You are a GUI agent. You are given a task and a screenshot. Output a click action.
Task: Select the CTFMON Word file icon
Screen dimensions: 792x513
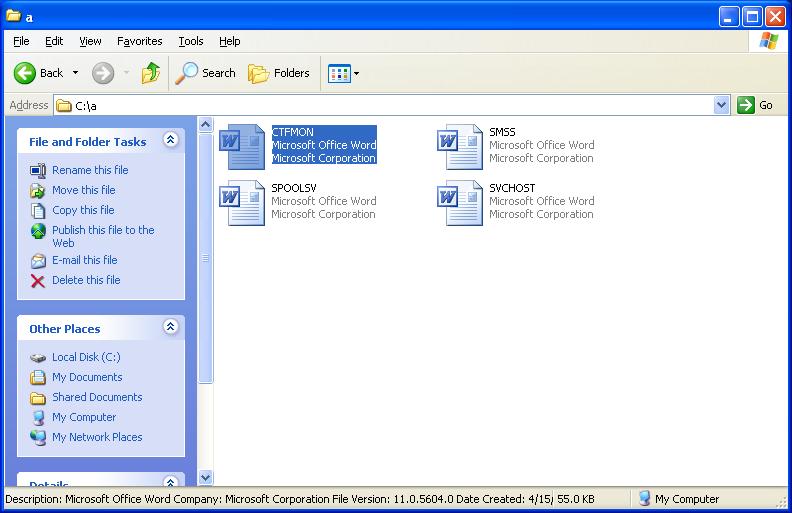242,147
